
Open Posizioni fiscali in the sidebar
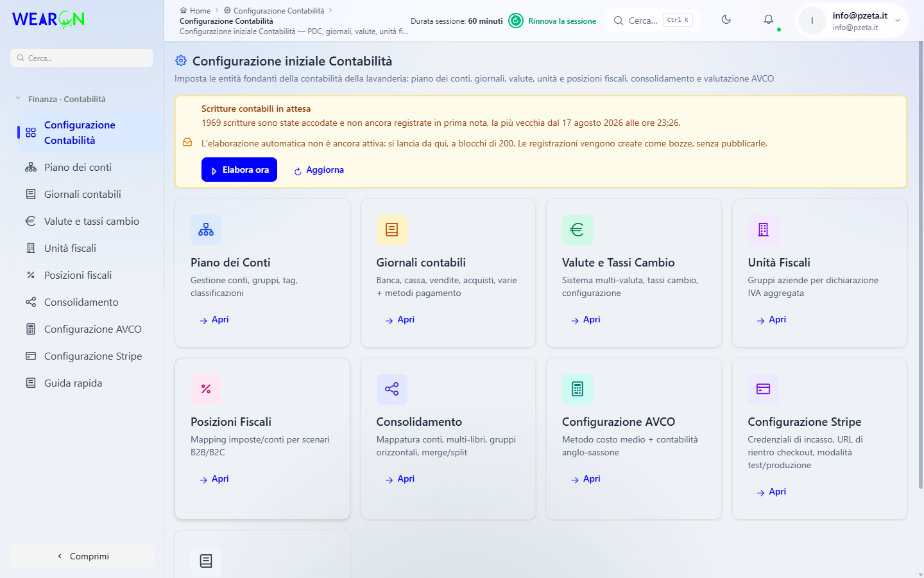(89, 275)
